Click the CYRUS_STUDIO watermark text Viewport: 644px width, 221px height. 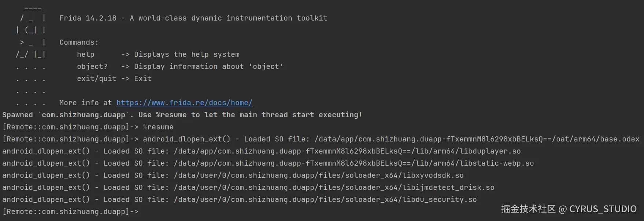[603, 209]
